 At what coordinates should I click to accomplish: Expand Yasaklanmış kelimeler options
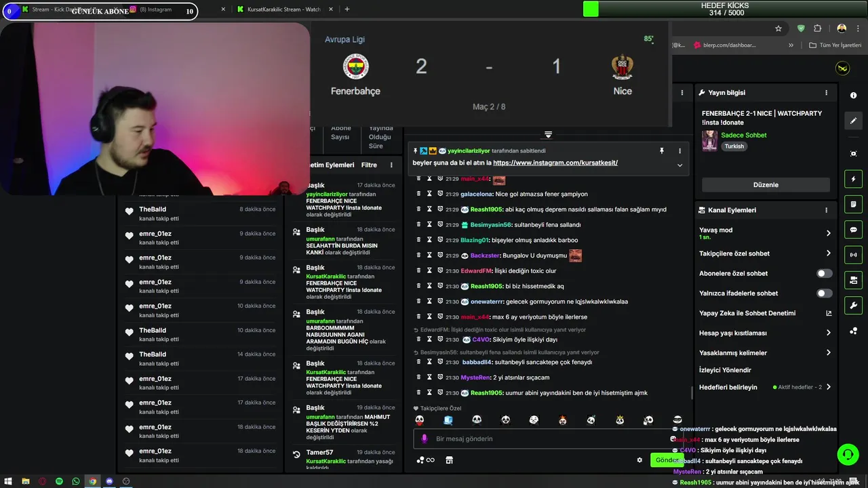[828, 352]
